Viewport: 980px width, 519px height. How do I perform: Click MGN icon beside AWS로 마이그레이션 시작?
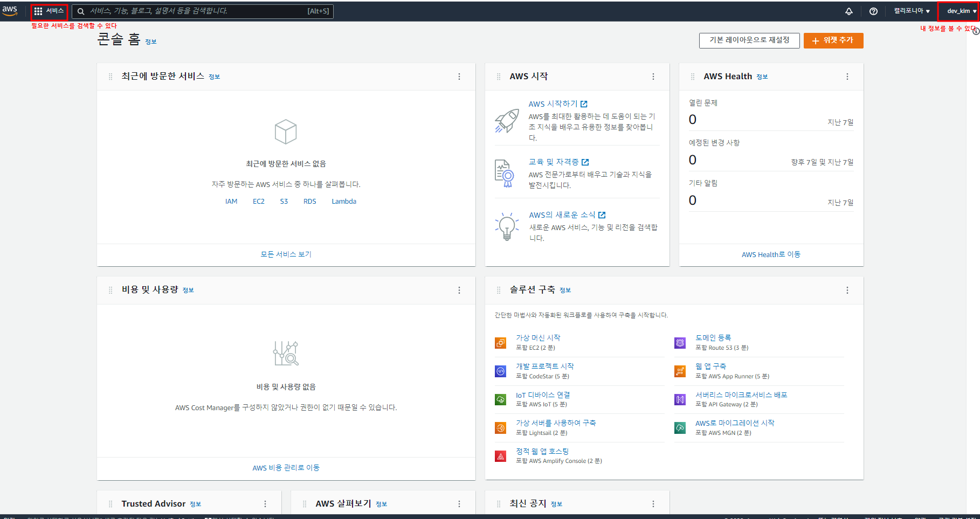(680, 428)
